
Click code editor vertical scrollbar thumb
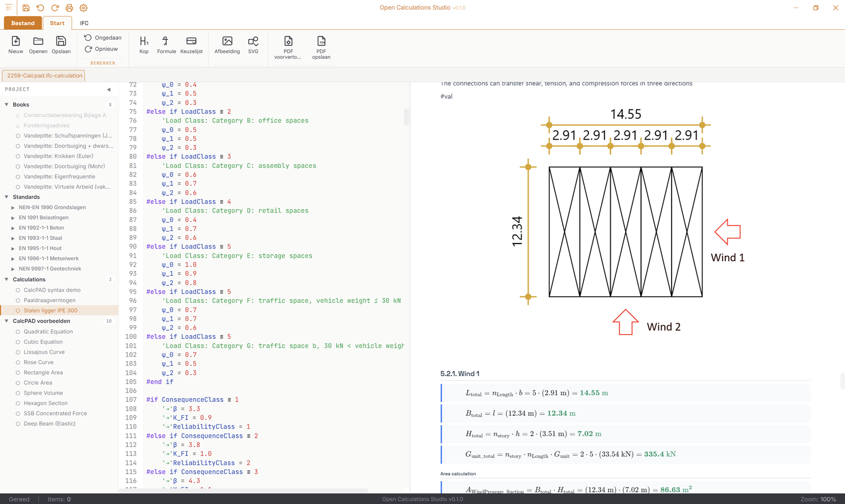[x=407, y=117]
